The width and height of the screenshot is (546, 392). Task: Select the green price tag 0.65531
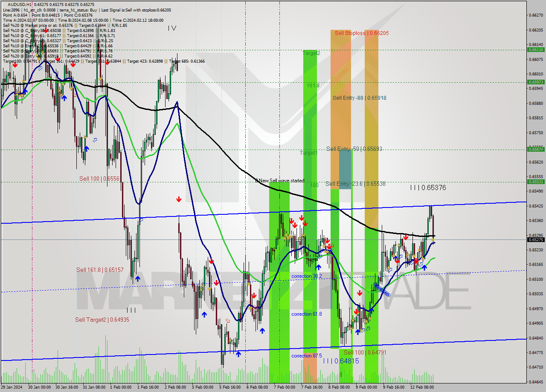tap(536, 182)
